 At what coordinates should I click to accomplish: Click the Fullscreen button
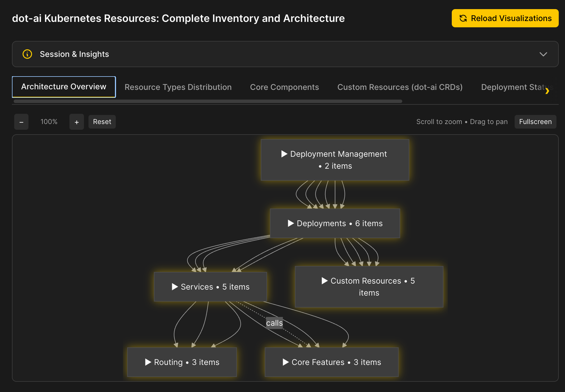(535, 122)
